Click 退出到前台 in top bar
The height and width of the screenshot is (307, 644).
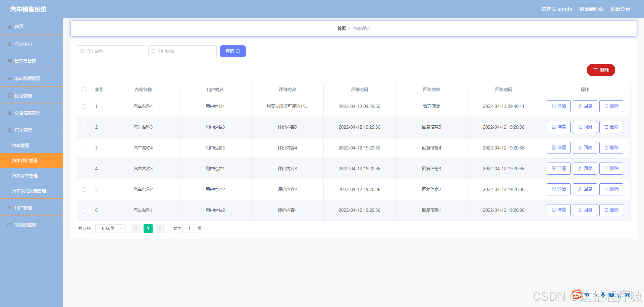(x=591, y=9)
